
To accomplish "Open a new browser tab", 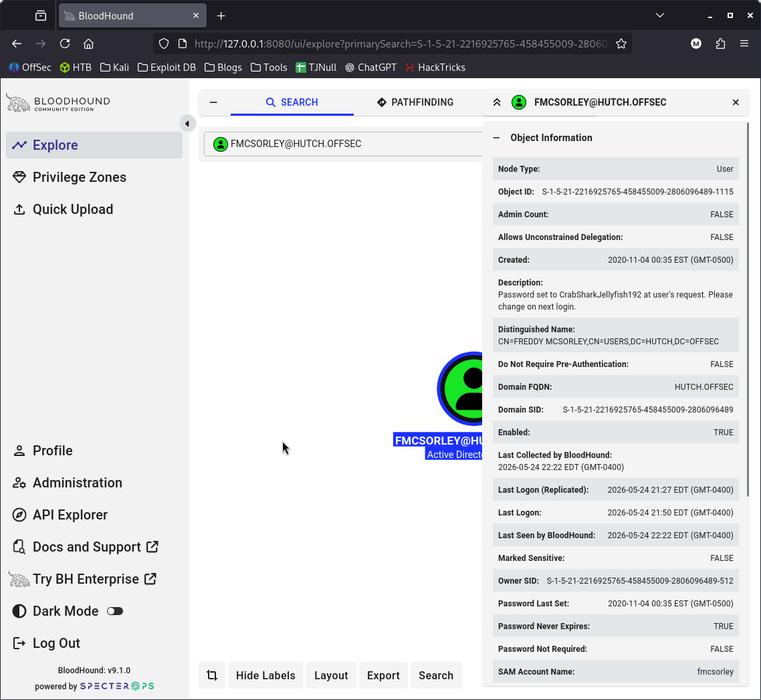I will (221, 16).
